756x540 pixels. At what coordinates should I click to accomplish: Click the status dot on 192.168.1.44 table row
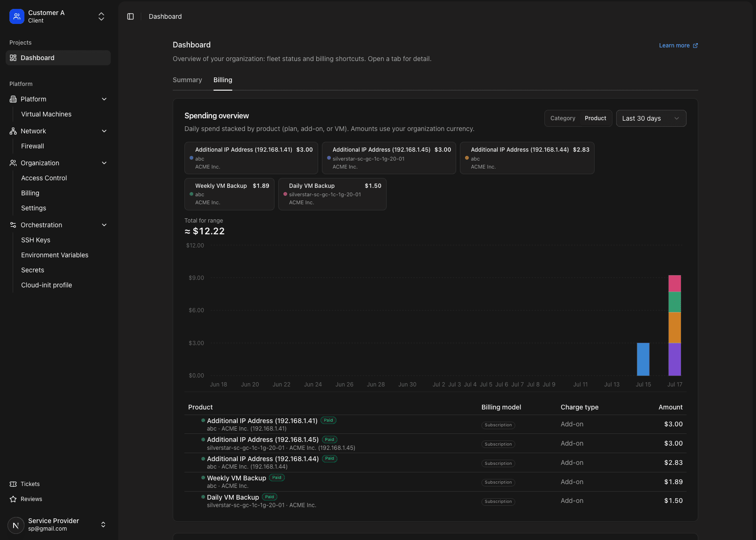(x=203, y=458)
